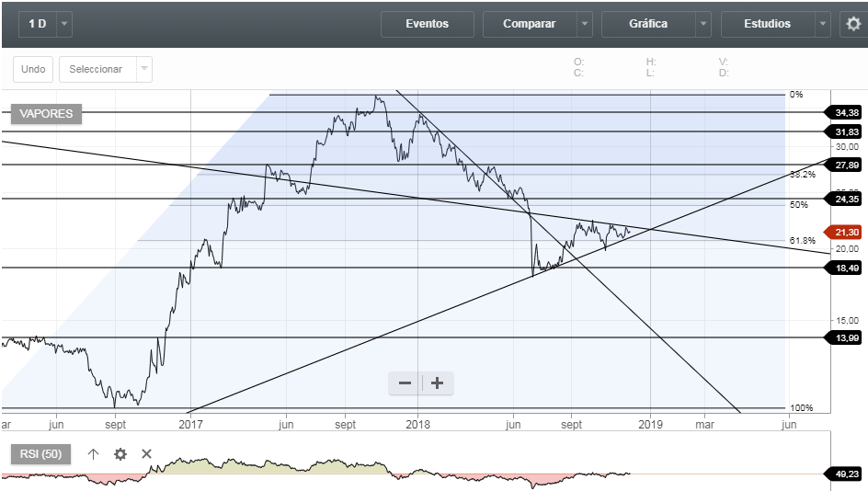Select the 31,83 horizontal line price tag
Image resolution: width=868 pixels, height=491 pixels.
tap(844, 131)
